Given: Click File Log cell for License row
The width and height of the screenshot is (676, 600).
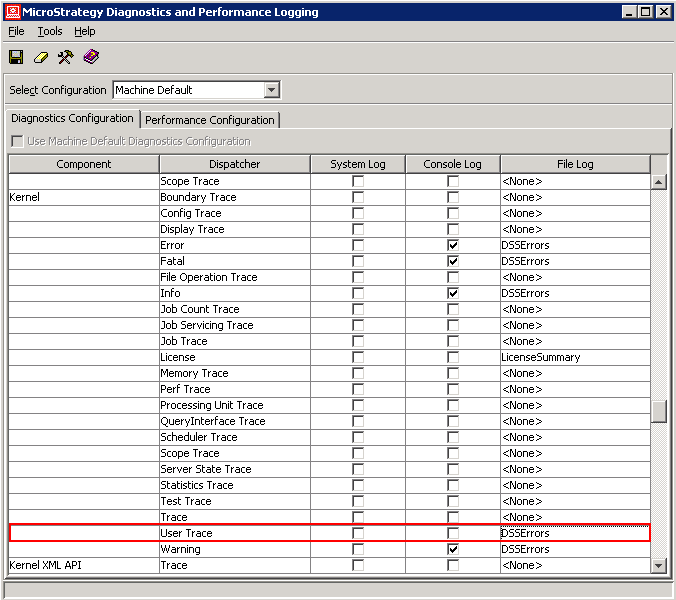Looking at the screenshot, I should tap(575, 357).
